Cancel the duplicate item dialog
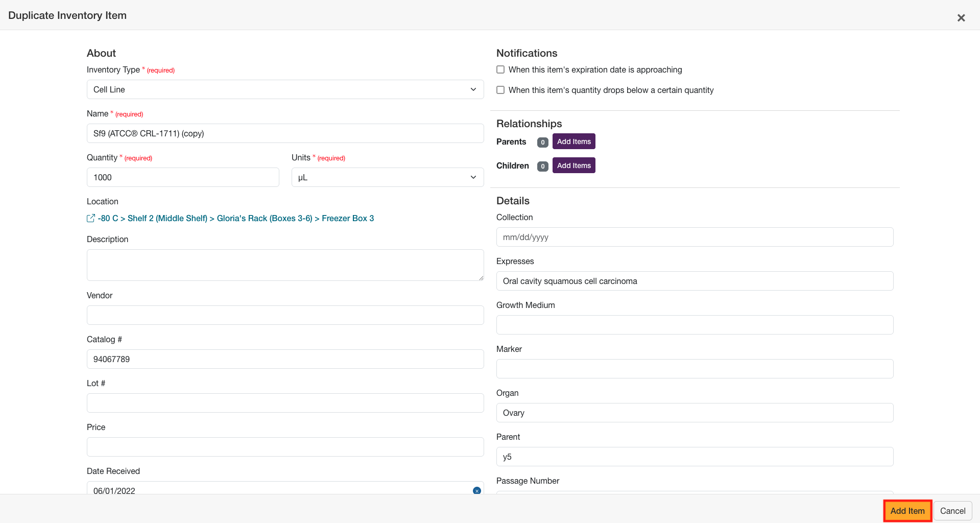980x523 pixels. 952,511
